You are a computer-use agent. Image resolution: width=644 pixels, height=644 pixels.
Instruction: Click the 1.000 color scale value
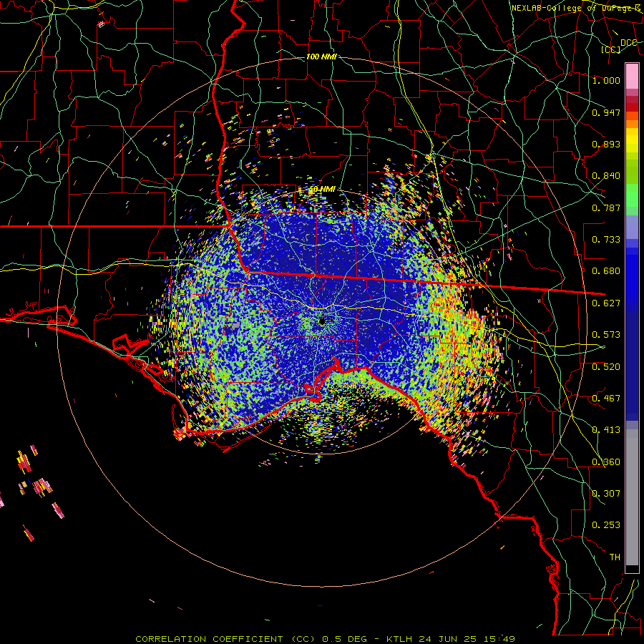(606, 80)
